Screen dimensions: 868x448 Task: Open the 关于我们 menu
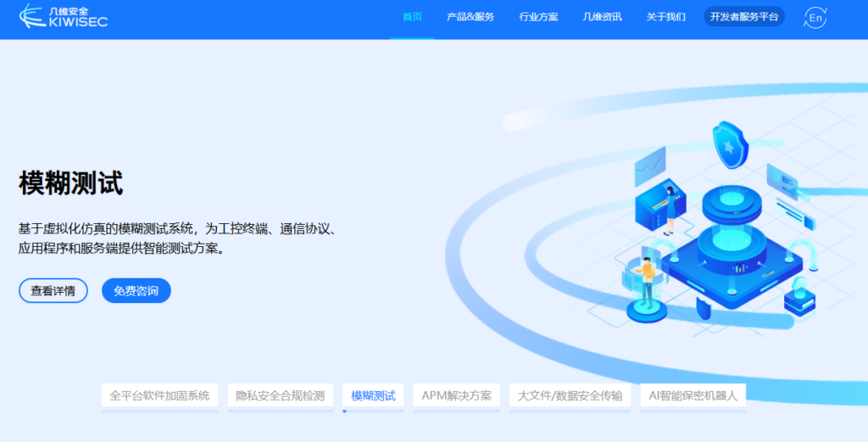tap(665, 17)
